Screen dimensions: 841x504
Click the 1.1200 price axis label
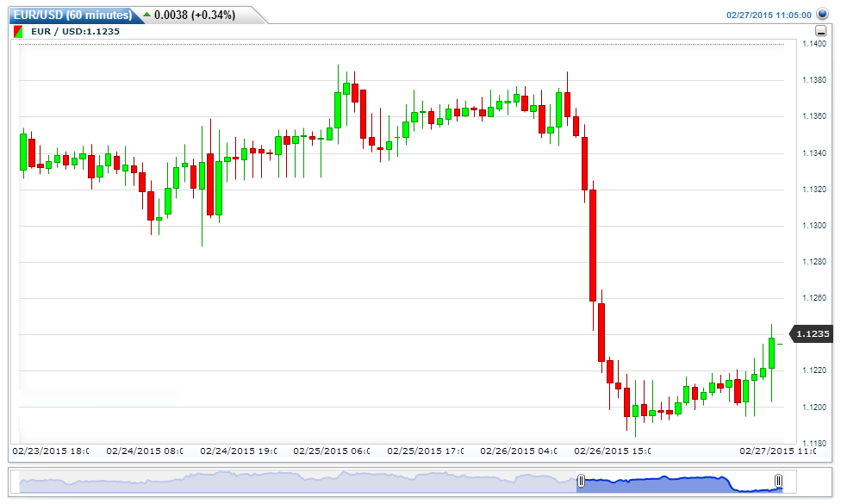(814, 408)
